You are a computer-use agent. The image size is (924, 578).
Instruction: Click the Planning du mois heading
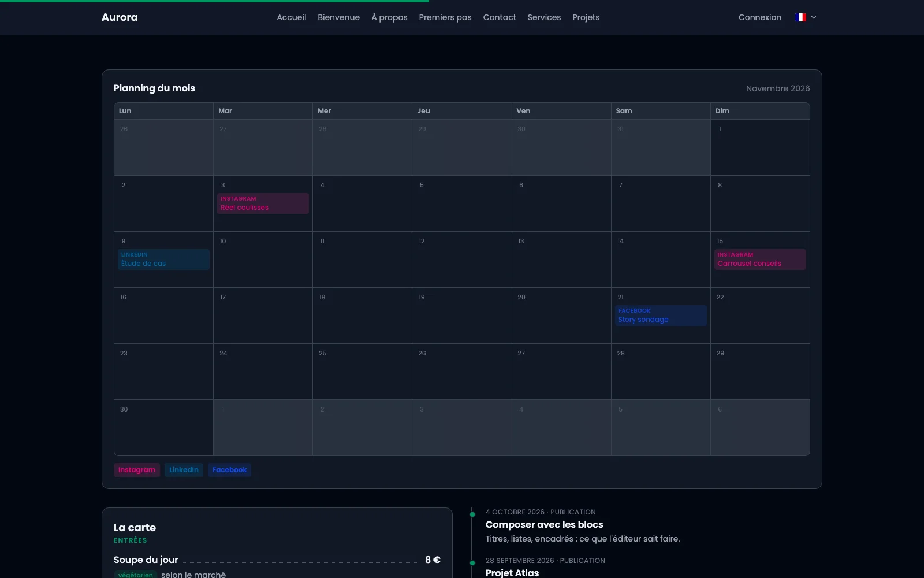[x=154, y=88]
